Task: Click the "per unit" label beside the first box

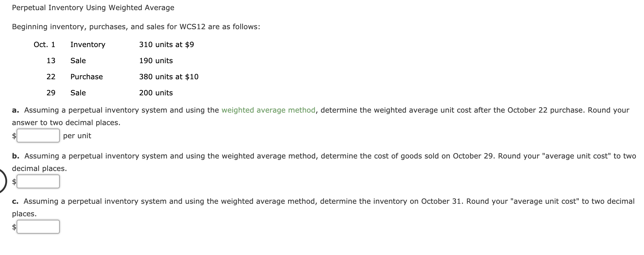Action: pos(77,136)
